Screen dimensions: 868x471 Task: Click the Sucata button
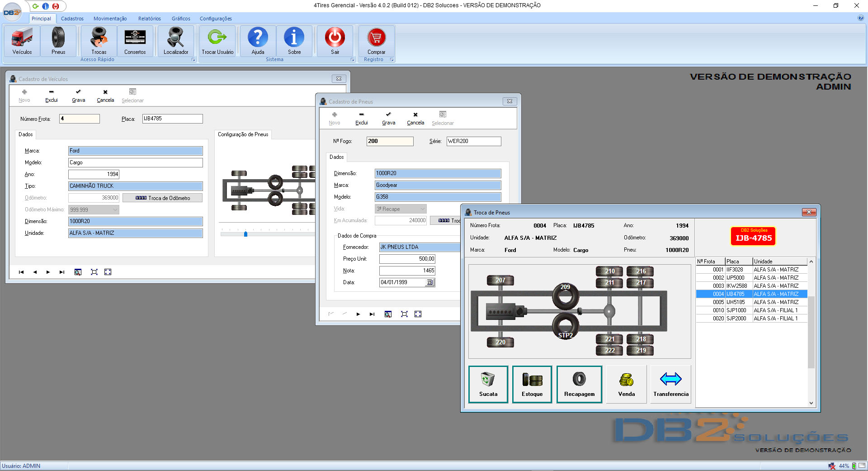point(488,384)
